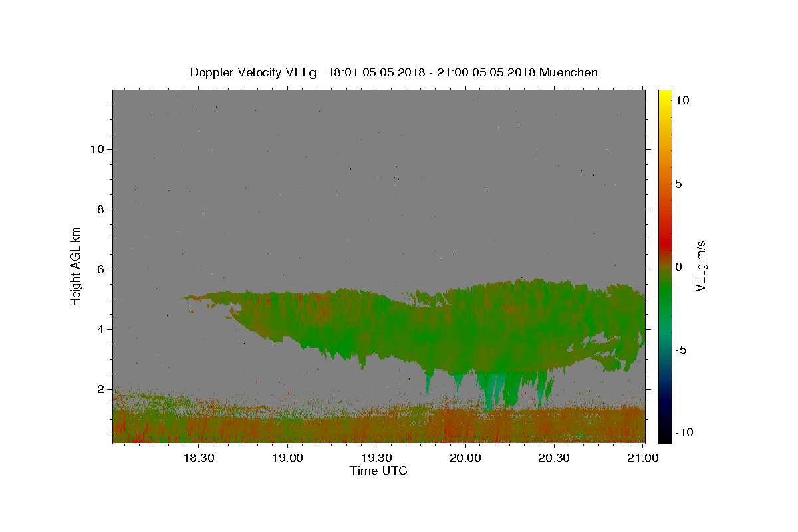
Task: Click the 20:30 time tick label
Action: tap(554, 458)
